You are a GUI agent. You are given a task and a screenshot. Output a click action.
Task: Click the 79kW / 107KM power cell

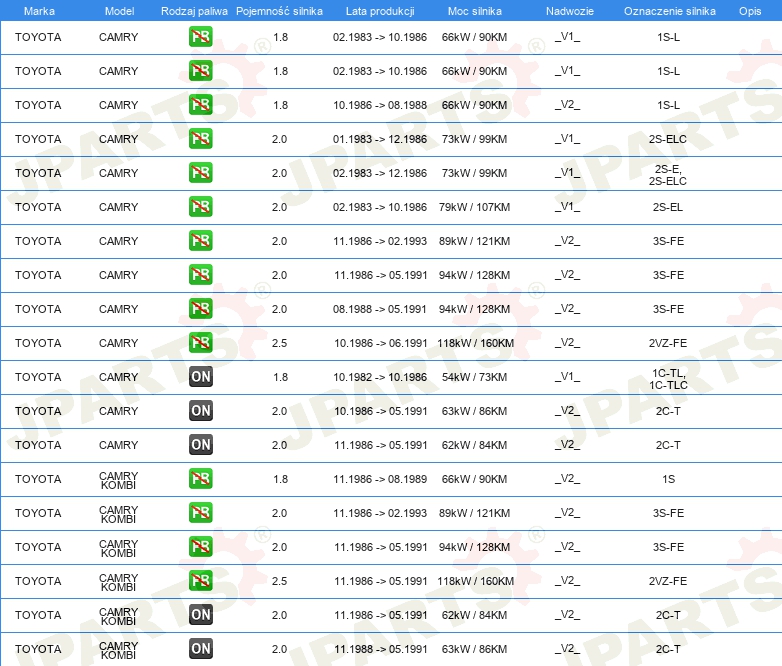[x=474, y=207]
